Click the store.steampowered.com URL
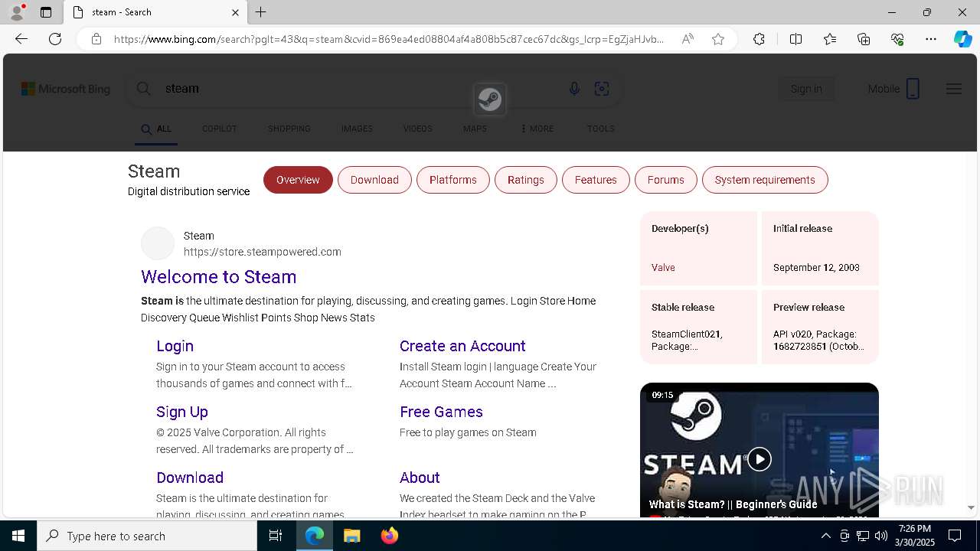Image resolution: width=980 pixels, height=551 pixels. click(x=263, y=252)
